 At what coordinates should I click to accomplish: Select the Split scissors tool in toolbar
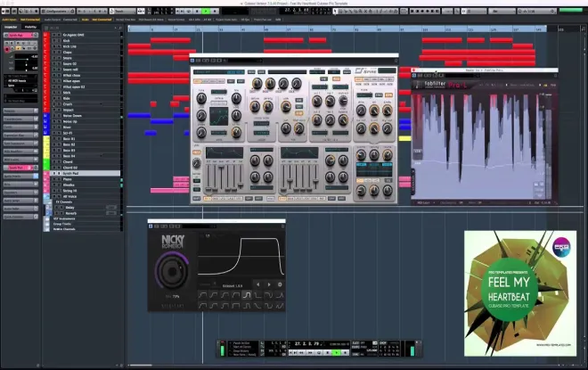346,12
